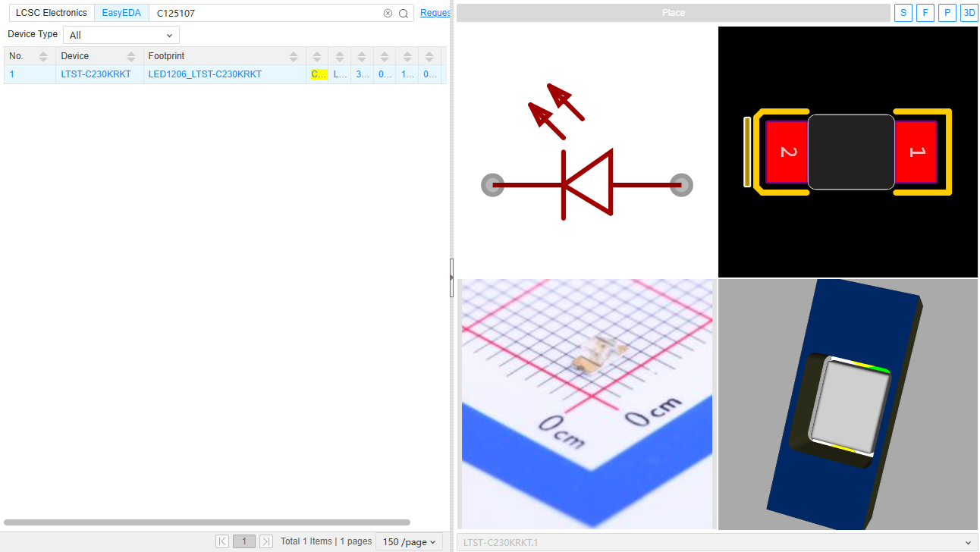Toggle the S symbol preview button

[x=903, y=13]
